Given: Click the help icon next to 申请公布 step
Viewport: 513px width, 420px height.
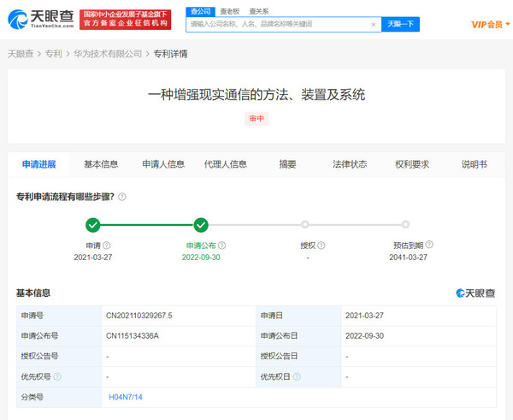Looking at the screenshot, I should [x=225, y=245].
